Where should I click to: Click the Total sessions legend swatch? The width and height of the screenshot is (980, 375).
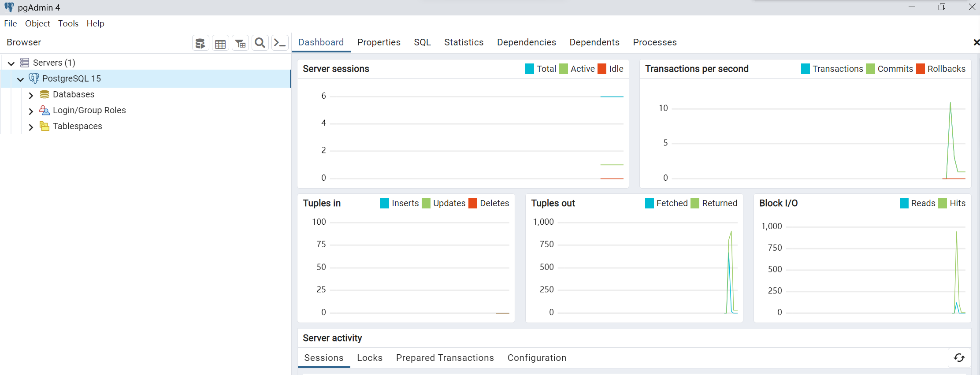(x=530, y=69)
